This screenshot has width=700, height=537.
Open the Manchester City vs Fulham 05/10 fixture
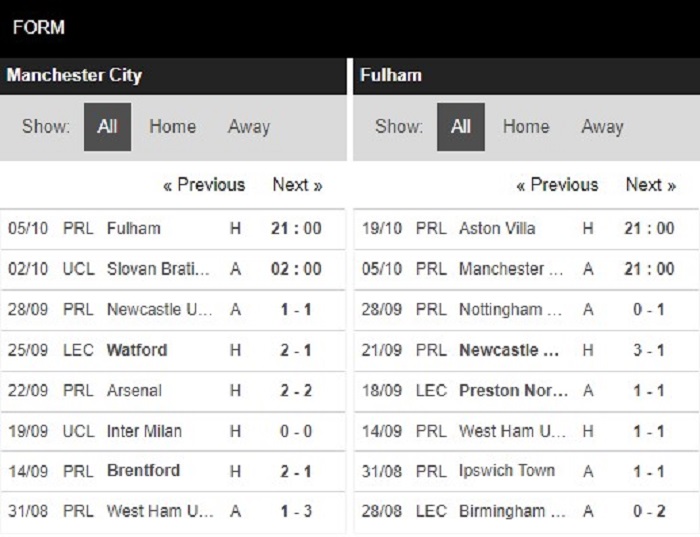172,229
